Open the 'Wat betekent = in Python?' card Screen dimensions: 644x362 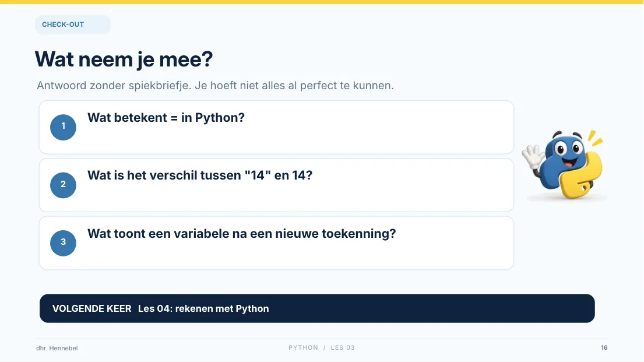tap(276, 127)
